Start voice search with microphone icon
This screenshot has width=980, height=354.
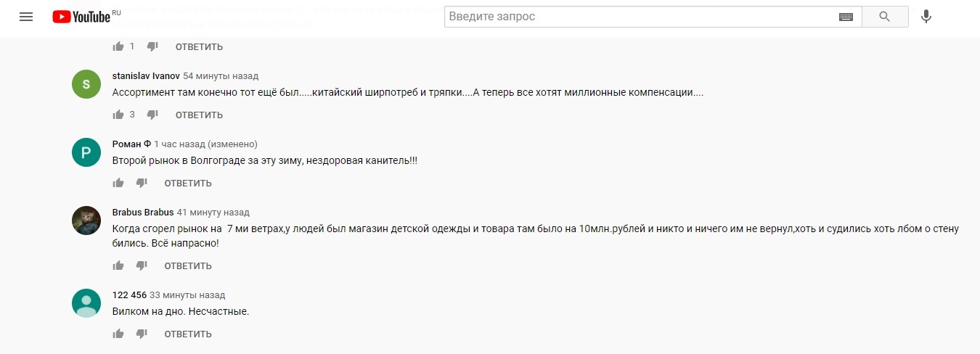[x=926, y=17]
